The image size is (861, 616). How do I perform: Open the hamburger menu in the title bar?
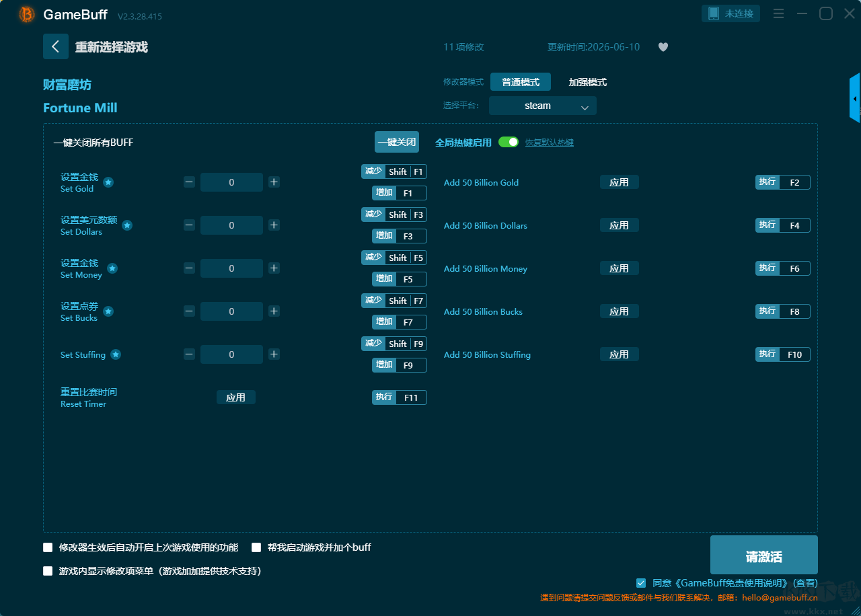click(778, 13)
